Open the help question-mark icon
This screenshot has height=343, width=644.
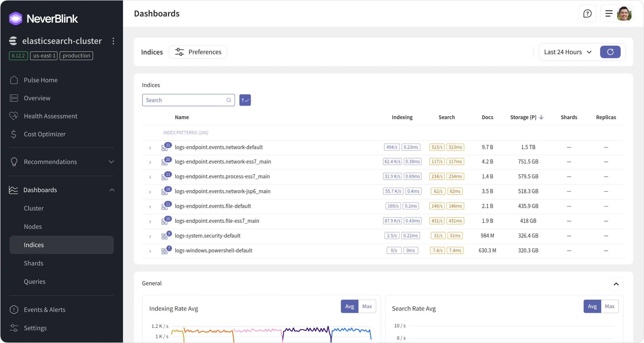[x=587, y=13]
